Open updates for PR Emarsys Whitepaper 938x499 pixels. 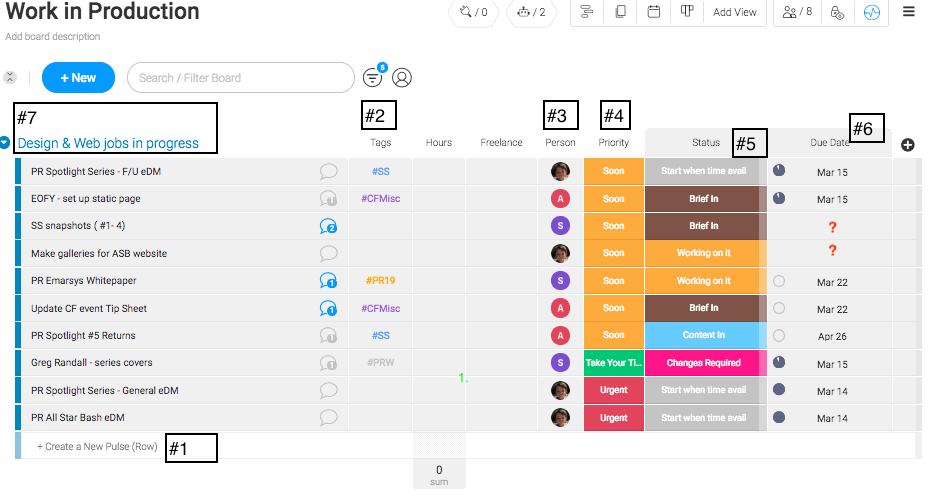coord(328,280)
